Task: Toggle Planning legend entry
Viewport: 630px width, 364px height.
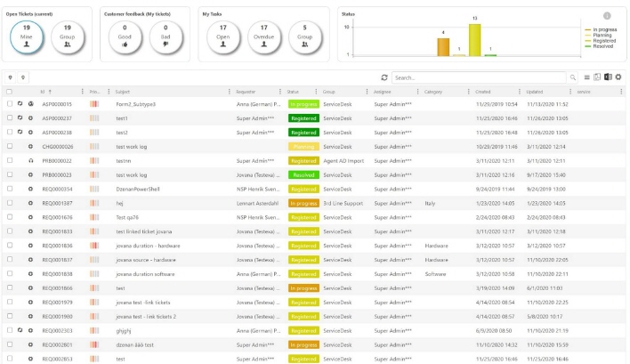Action: [599, 35]
